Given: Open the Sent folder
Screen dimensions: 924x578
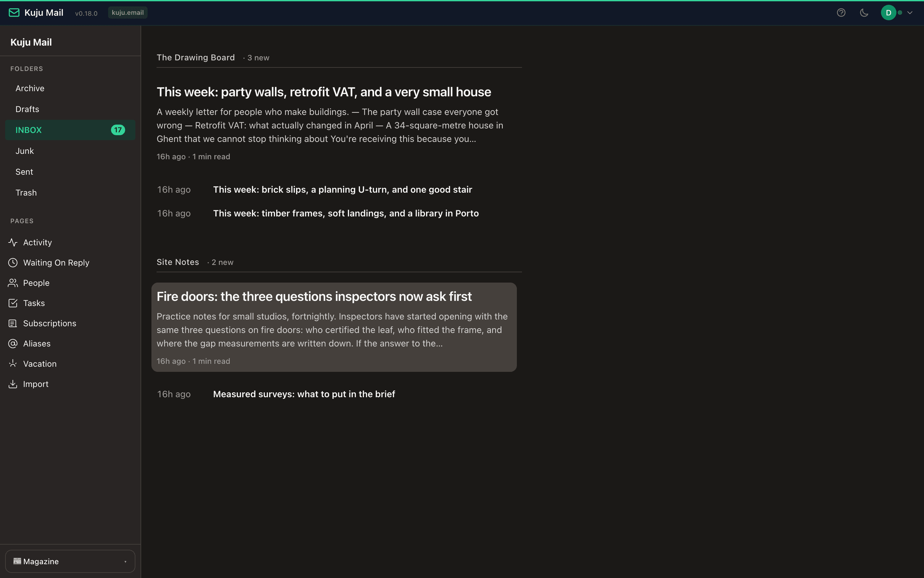Looking at the screenshot, I should pos(70,172).
